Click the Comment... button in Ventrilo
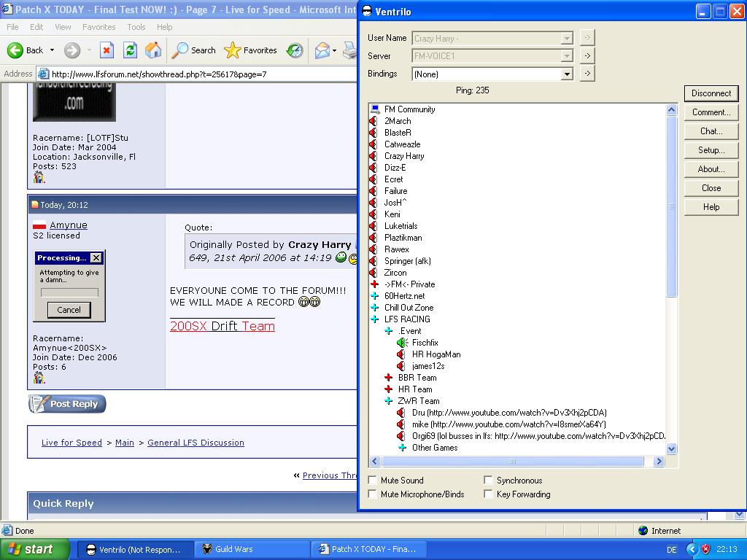 tap(711, 112)
